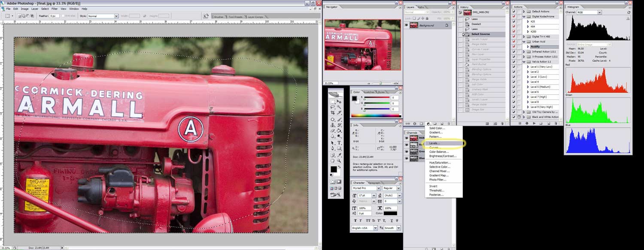
Task: Click the adjustment layer icon in Layers panel
Action: click(x=428, y=123)
